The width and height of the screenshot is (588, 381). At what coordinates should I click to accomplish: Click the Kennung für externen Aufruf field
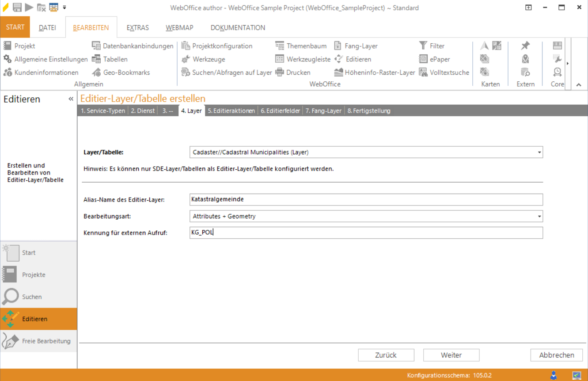365,233
